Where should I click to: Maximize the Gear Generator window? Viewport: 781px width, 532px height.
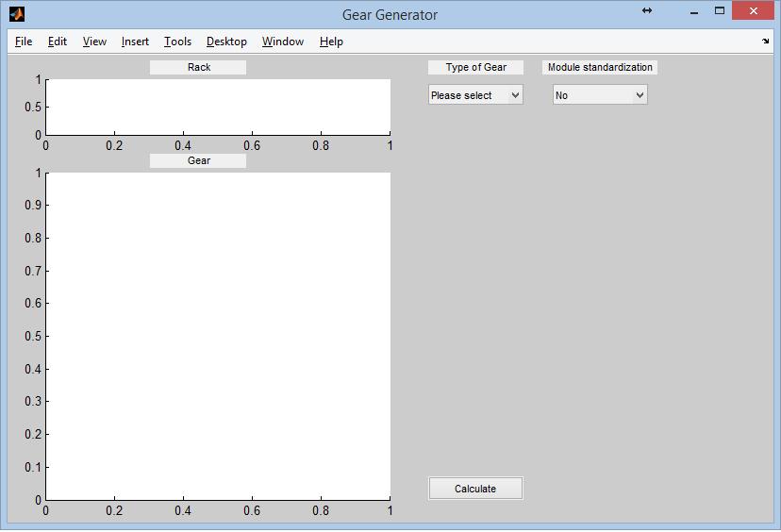click(x=720, y=11)
